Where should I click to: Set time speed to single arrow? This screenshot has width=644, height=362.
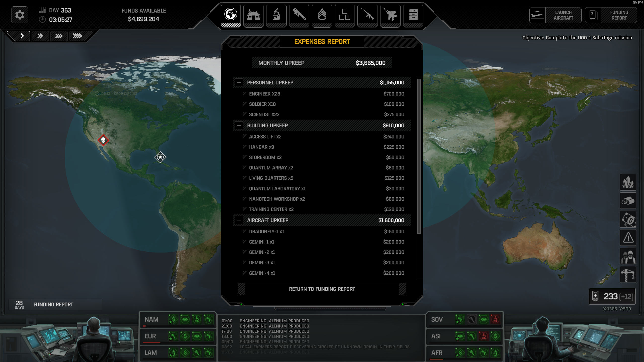pyautogui.click(x=22, y=36)
